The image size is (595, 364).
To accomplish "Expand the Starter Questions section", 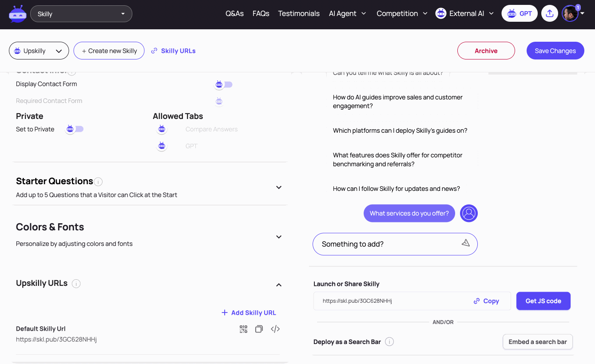I will click(279, 187).
